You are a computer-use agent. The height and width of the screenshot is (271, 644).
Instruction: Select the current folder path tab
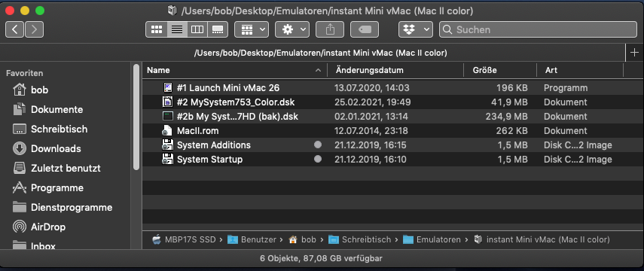tap(320, 53)
